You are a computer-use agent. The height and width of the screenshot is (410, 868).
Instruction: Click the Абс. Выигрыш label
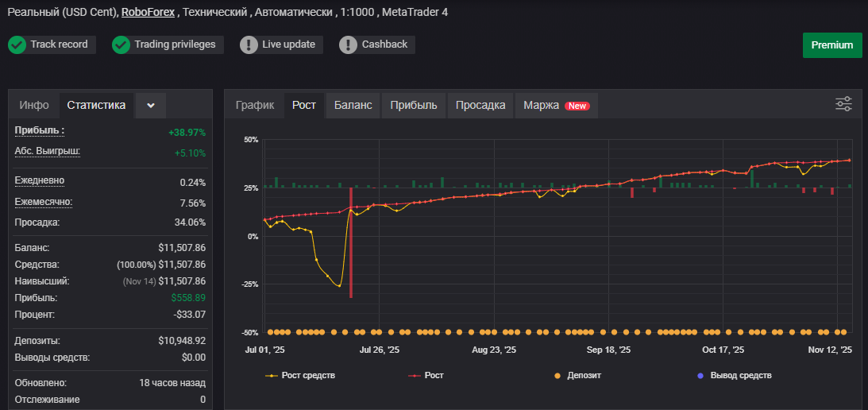48,151
